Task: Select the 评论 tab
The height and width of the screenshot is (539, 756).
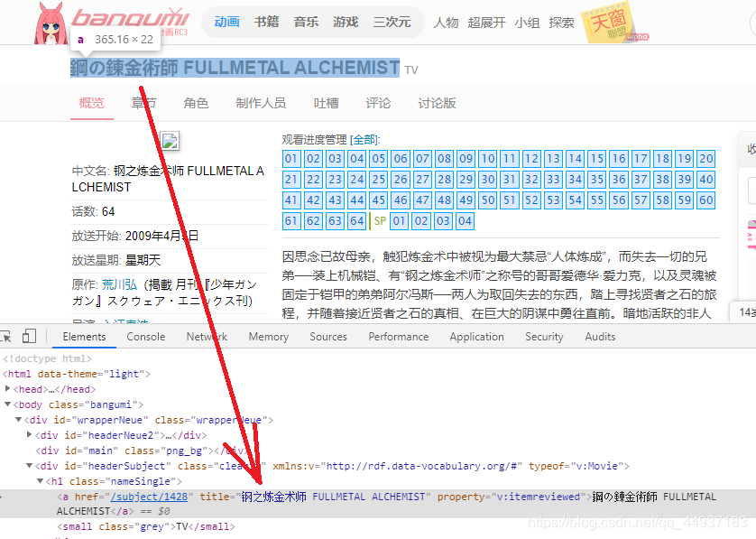Action: [x=378, y=103]
